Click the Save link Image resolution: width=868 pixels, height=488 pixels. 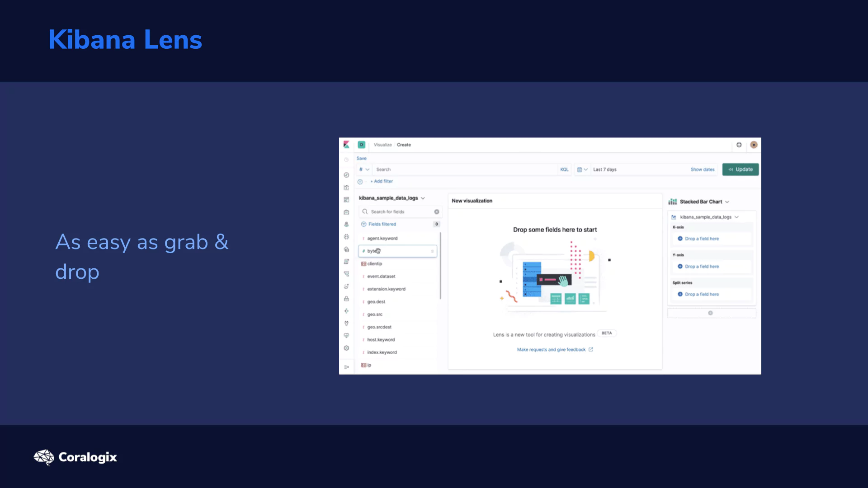(361, 158)
